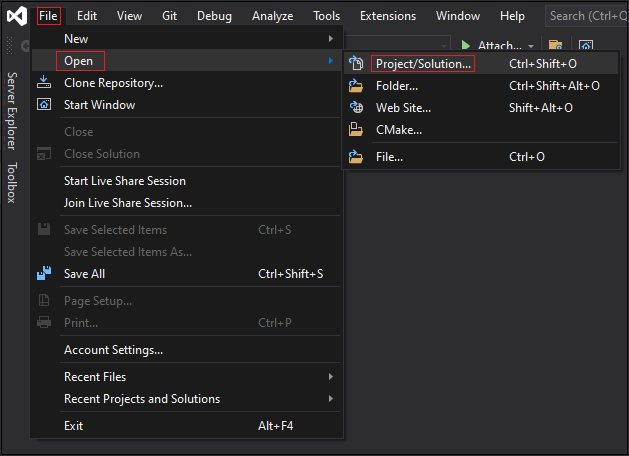
Task: Choose File... from Open submenu
Action: point(481,156)
